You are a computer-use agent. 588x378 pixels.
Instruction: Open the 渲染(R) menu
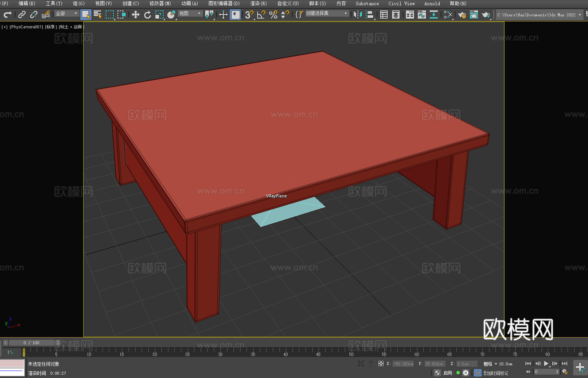coord(258,4)
